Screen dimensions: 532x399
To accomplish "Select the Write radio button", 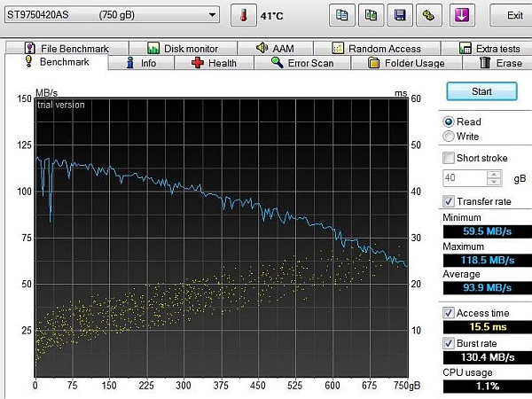I will pos(449,137).
